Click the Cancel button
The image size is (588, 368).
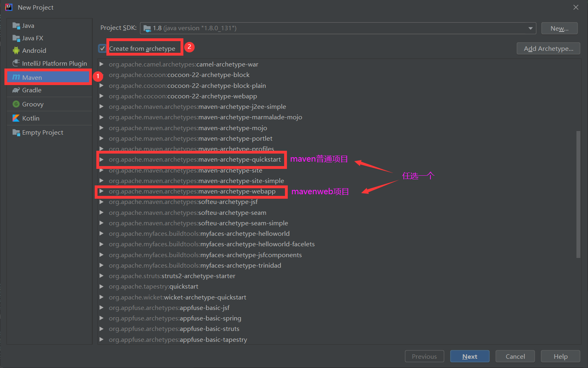(x=515, y=356)
